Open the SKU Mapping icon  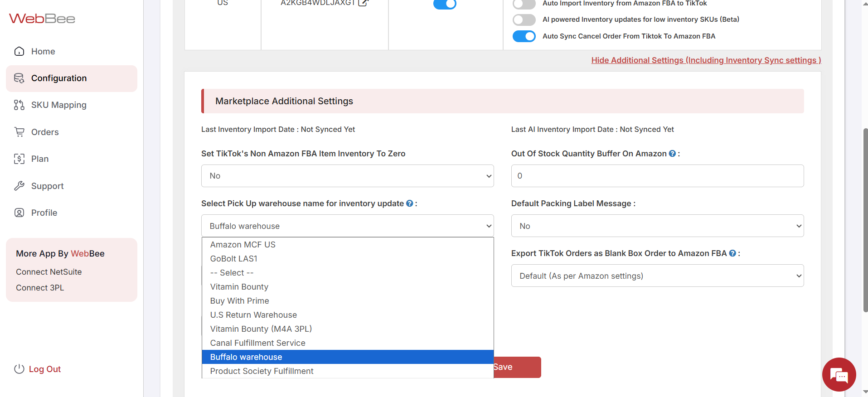[19, 105]
